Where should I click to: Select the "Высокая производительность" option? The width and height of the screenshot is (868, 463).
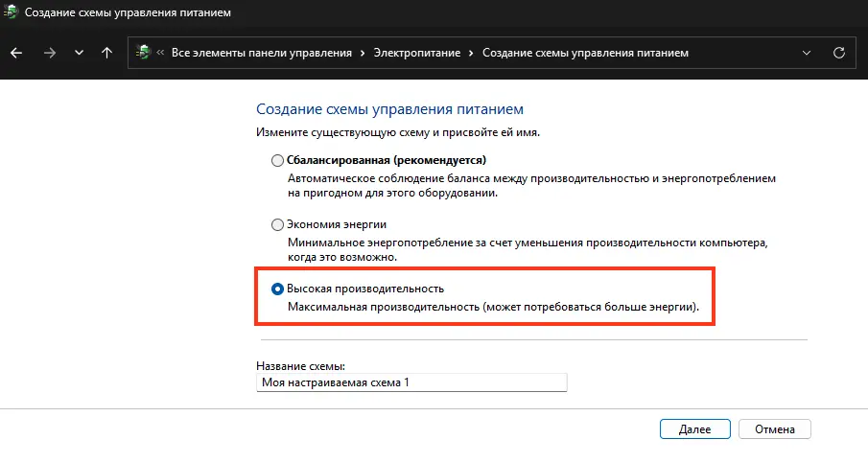pyautogui.click(x=278, y=289)
